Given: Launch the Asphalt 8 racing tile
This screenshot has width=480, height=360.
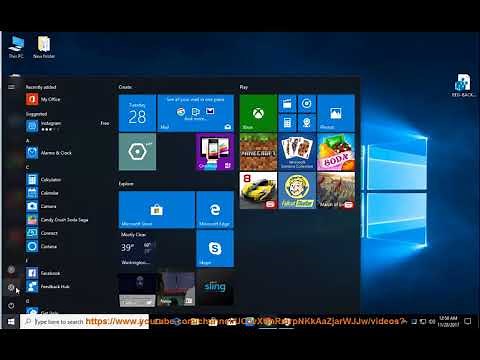Looking at the screenshot, I should 258,190.
